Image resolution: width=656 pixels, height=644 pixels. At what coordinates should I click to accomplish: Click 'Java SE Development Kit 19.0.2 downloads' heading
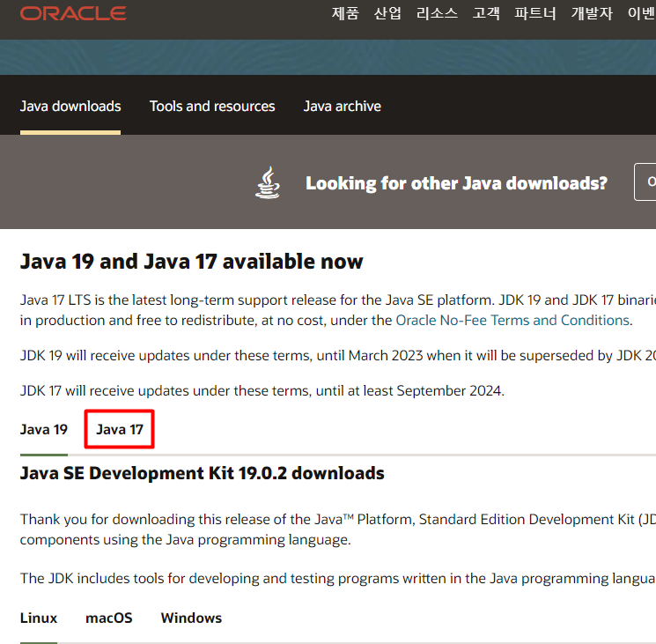pos(202,473)
